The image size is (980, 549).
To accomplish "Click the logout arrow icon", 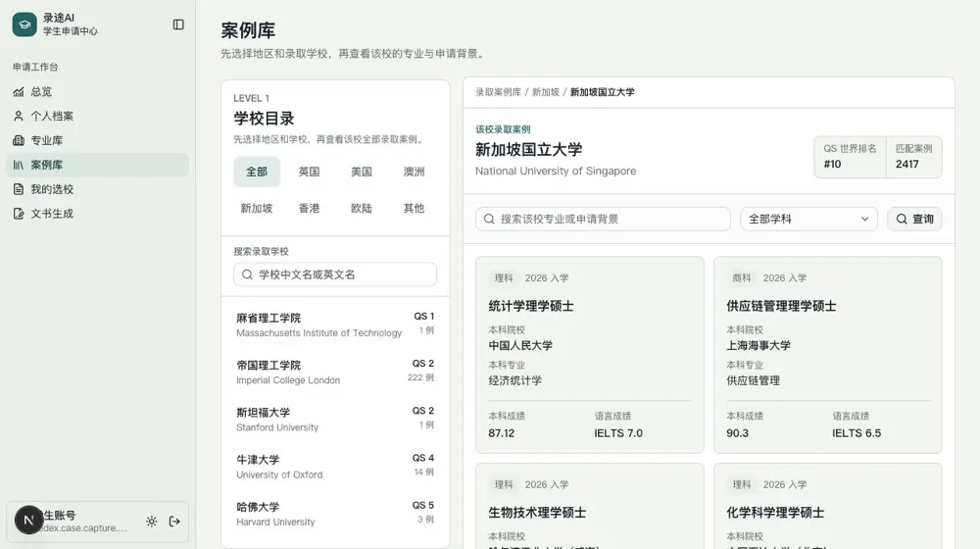I will [174, 522].
